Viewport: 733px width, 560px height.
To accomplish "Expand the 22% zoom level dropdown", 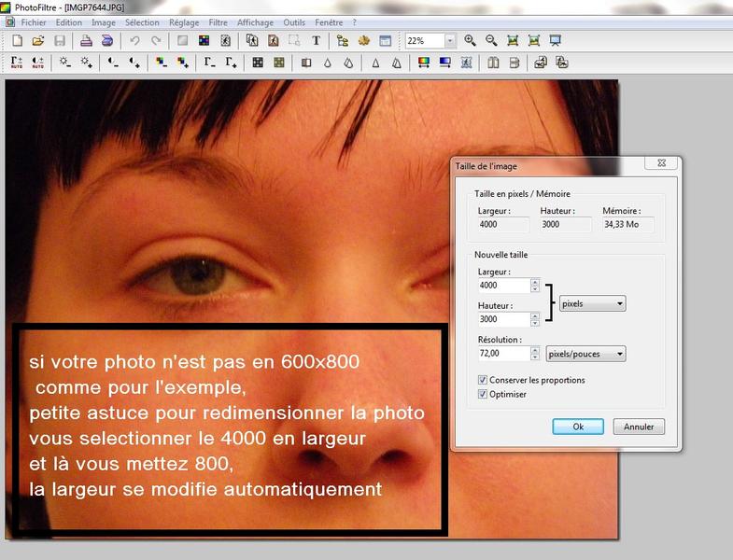I will tap(450, 41).
